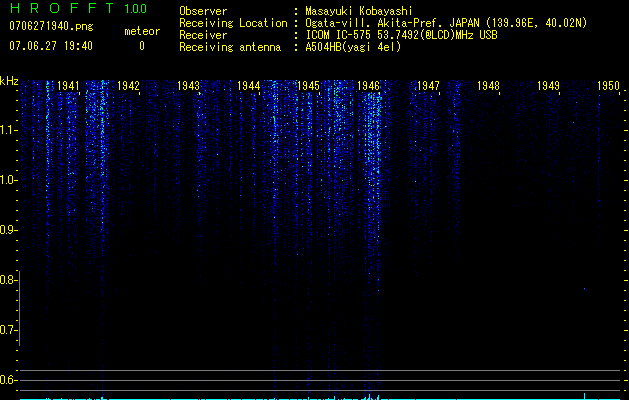Screen dimensions: 629x400
Task: Click the 1943 time marker
Action: tap(188, 86)
